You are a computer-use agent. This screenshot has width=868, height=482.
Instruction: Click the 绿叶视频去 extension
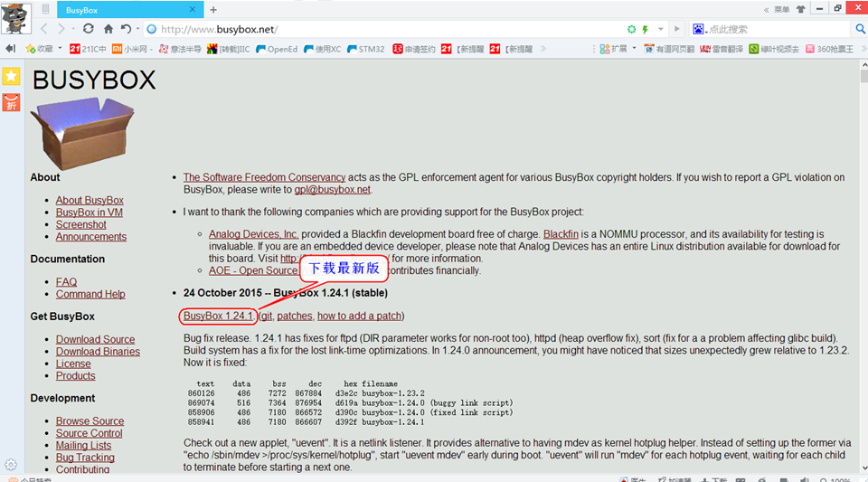[774, 49]
